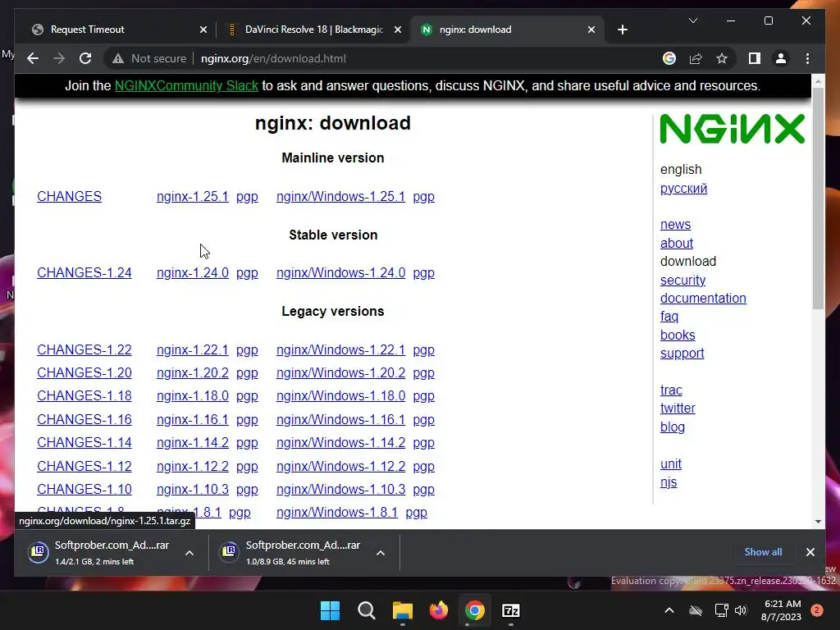Go back to the previous page
The width and height of the screenshot is (840, 630).
(33, 58)
